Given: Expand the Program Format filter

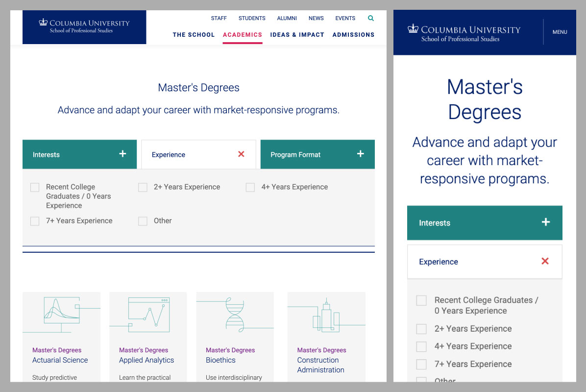Looking at the screenshot, I should click(x=317, y=154).
